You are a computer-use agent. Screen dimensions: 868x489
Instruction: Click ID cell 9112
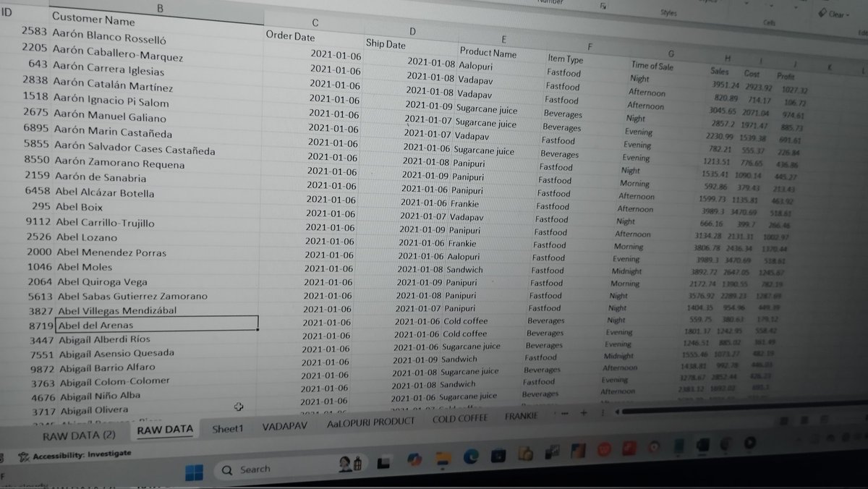(x=39, y=221)
